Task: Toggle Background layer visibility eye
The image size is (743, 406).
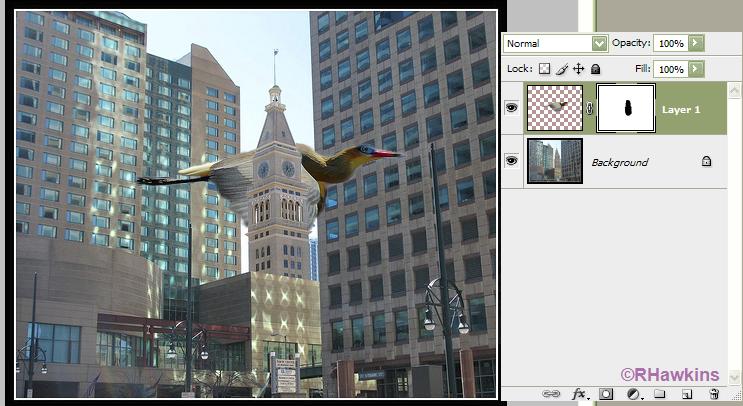Action: (512, 161)
